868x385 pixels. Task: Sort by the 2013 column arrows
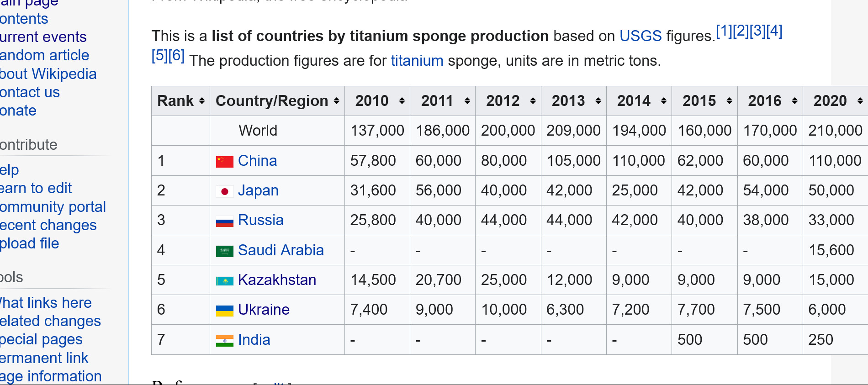pos(598,101)
